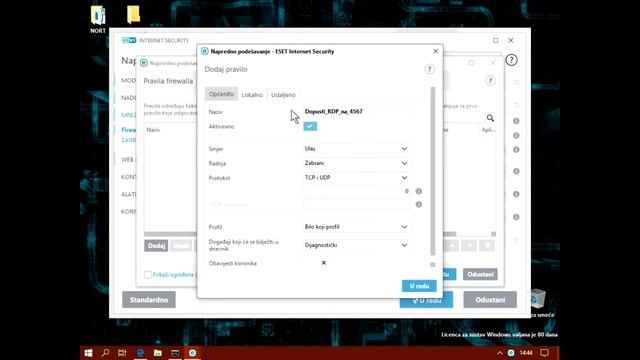Toggle Obavijesti korisnika setting
The height and width of the screenshot is (360, 640).
pyautogui.click(x=324, y=263)
